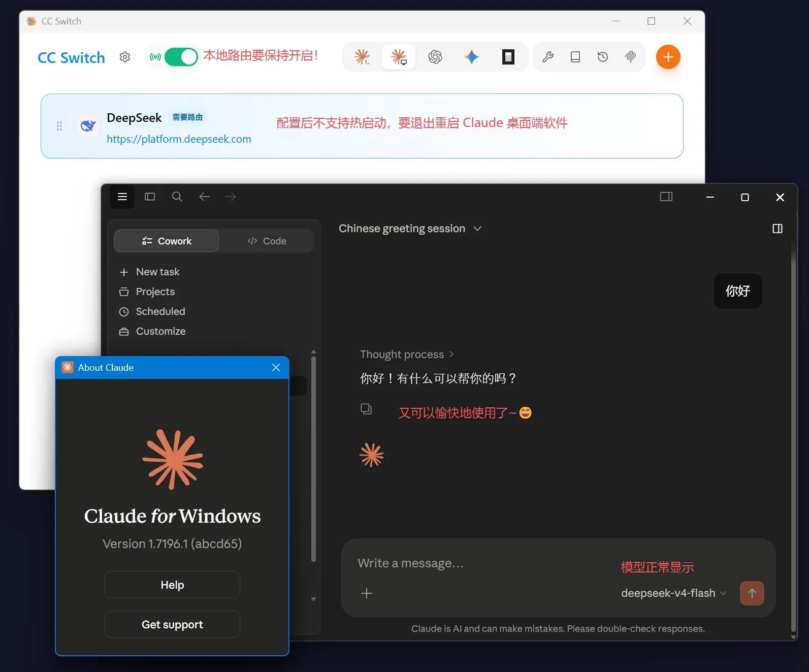The image size is (809, 672).
Task: Select the Gemini app icon
Action: coord(472,57)
